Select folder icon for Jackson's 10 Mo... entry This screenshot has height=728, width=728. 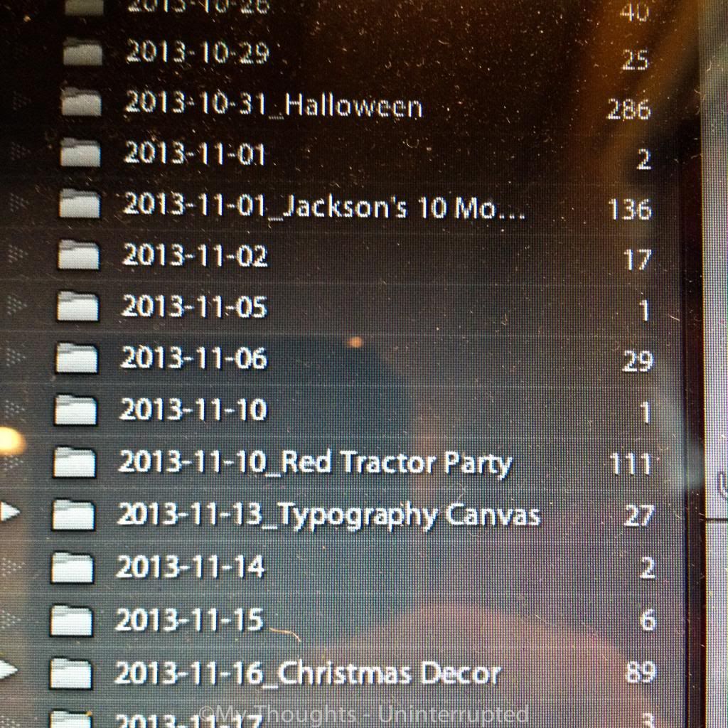[x=80, y=204]
